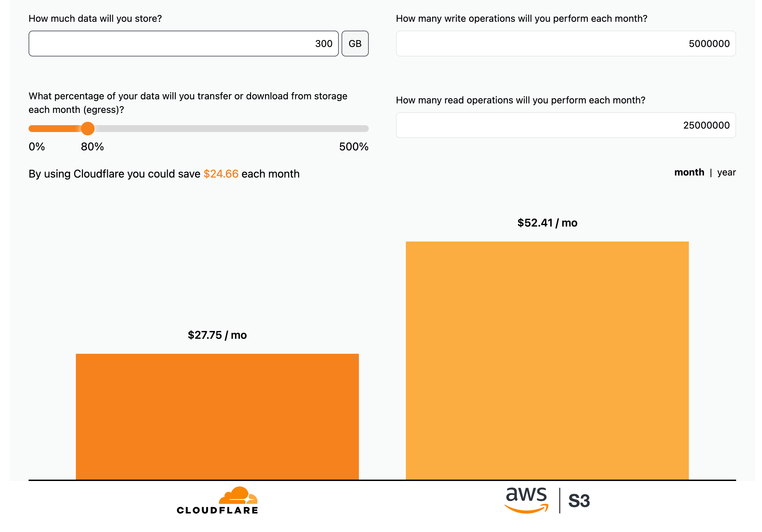This screenshot has width=762, height=532.
Task: Click the 500% maximum slider label
Action: [353, 147]
